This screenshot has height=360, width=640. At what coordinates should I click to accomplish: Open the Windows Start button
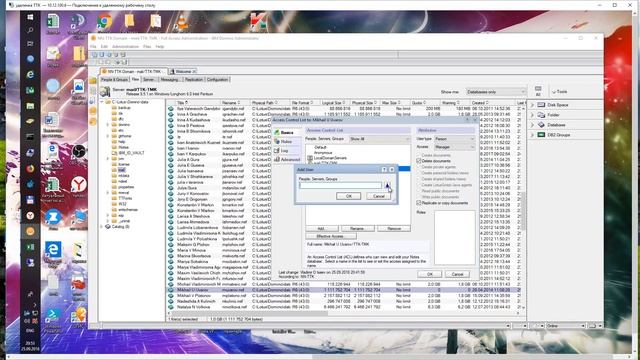click(30, 17)
